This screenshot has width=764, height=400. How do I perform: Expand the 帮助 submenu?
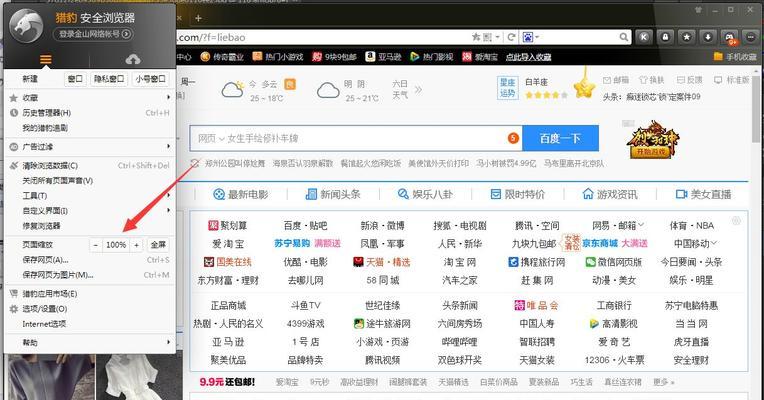pyautogui.click(x=90, y=343)
